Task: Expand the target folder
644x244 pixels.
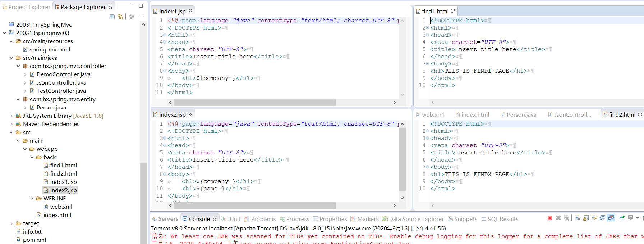Action: coord(11,223)
